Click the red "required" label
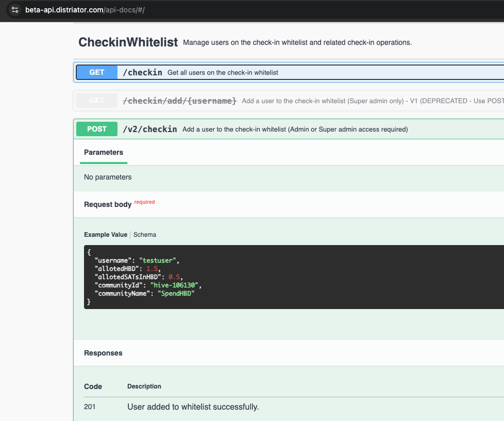The width and height of the screenshot is (504, 421). (144, 202)
